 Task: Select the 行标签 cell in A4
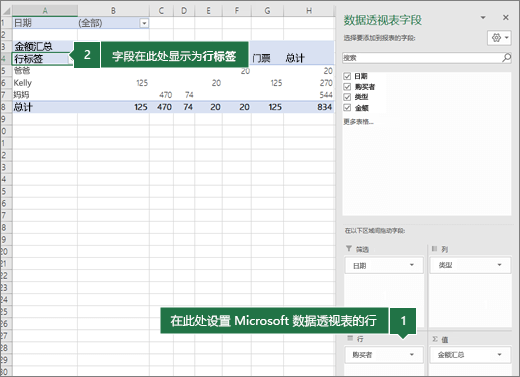coord(42,59)
